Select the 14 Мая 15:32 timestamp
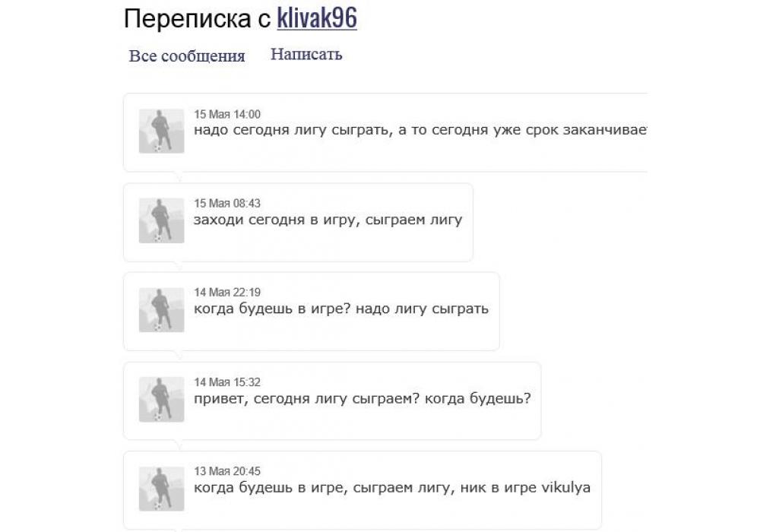 [x=227, y=382]
